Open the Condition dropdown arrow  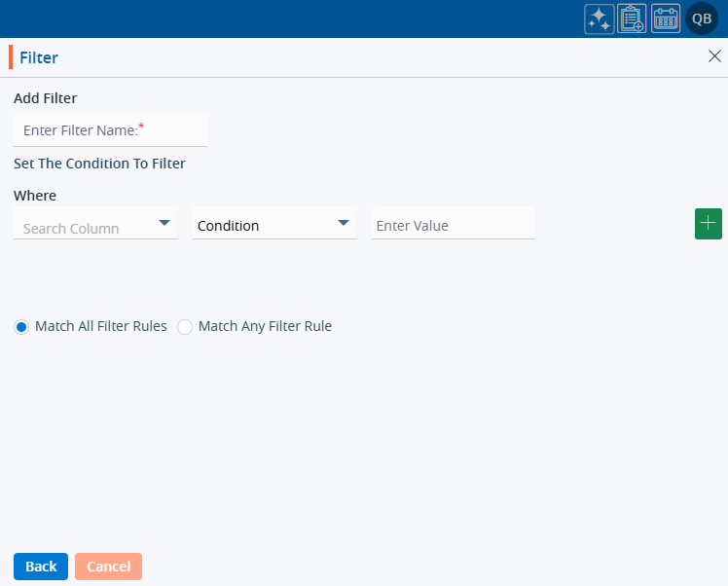point(344,223)
